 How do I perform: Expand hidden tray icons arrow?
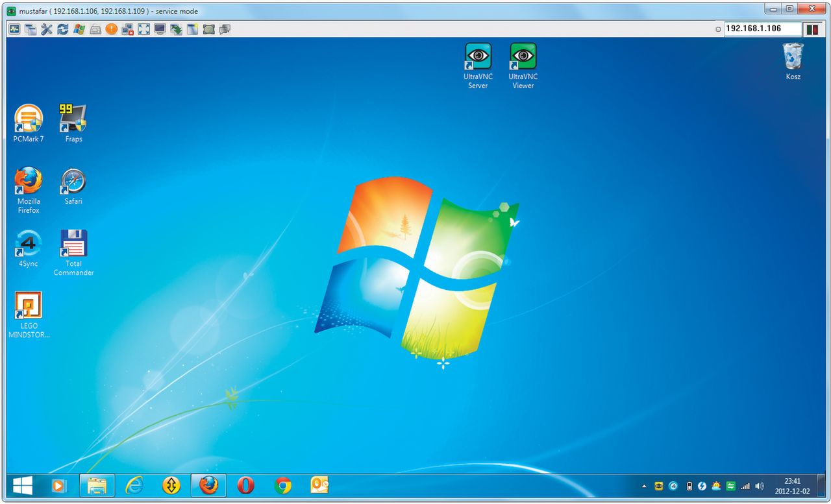644,486
